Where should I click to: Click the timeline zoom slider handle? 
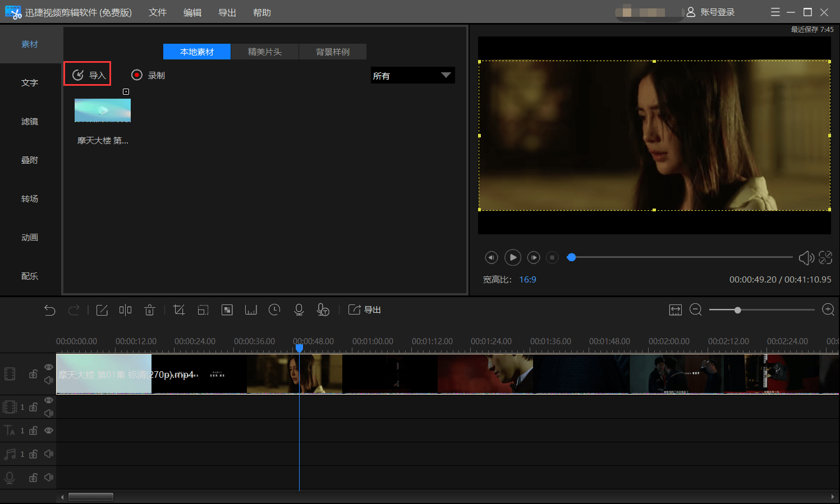pyautogui.click(x=737, y=310)
